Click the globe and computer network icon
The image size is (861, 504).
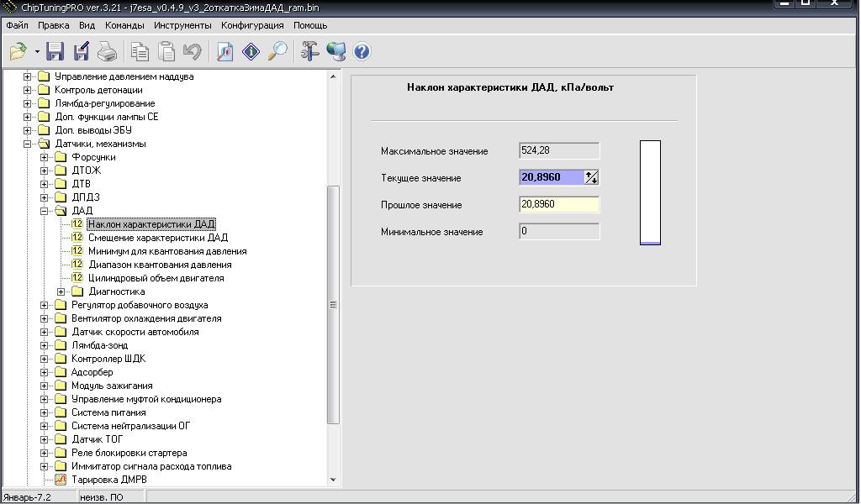(x=336, y=51)
